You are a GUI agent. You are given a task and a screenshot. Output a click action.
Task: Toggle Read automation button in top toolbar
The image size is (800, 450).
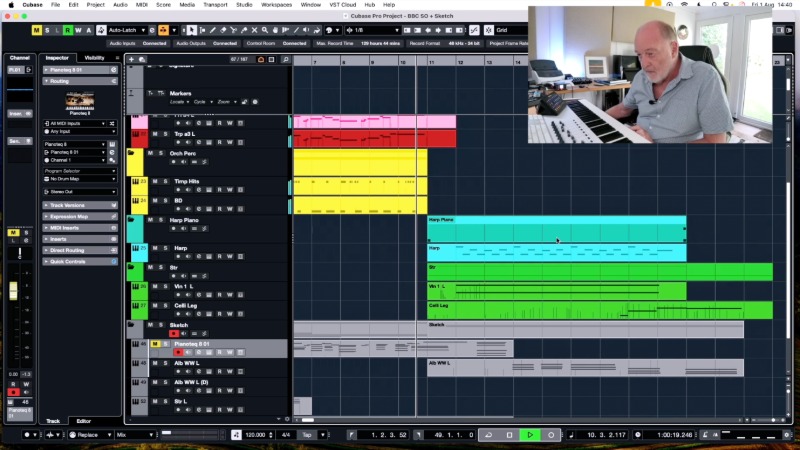67,30
